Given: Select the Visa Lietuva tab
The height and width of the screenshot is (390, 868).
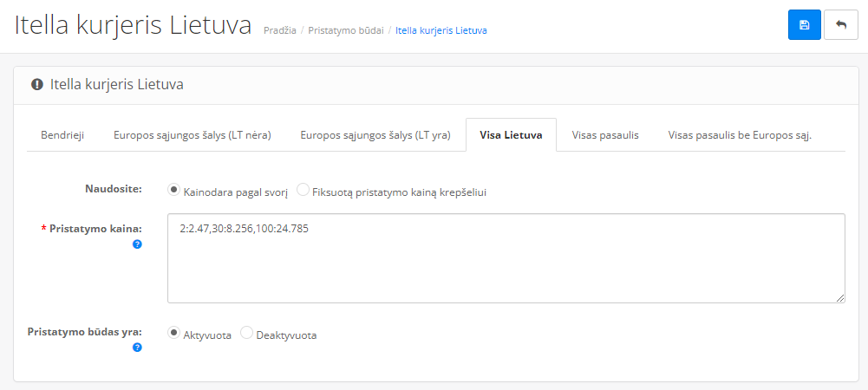Looking at the screenshot, I should [511, 135].
